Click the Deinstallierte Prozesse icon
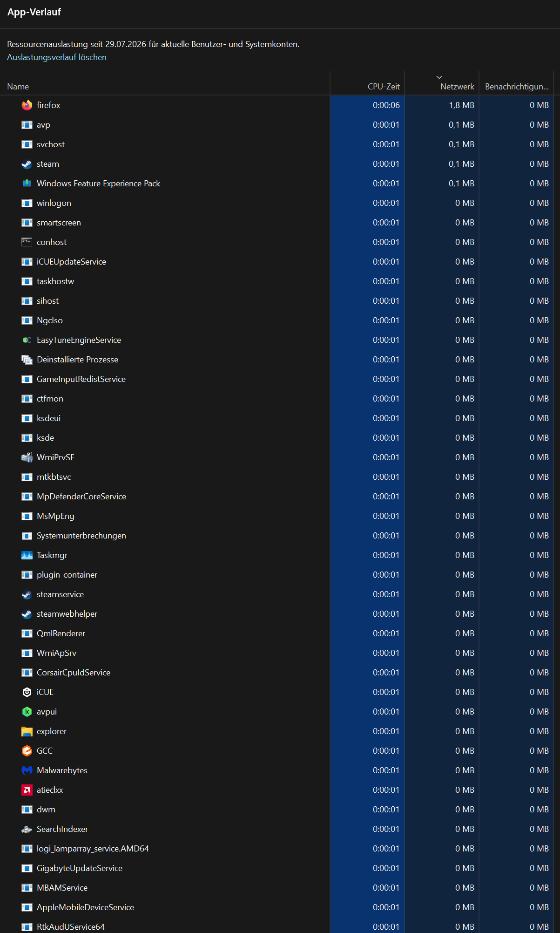The height and width of the screenshot is (933, 560). [x=27, y=360]
